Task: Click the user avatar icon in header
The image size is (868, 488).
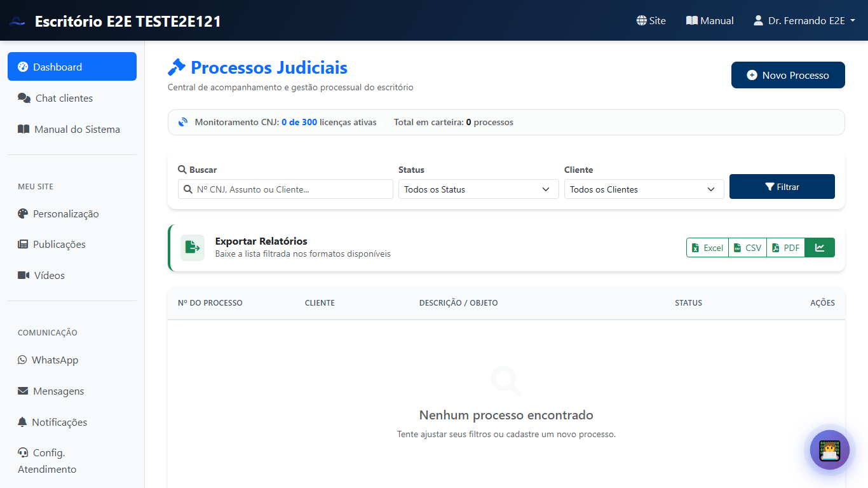Action: 758,20
